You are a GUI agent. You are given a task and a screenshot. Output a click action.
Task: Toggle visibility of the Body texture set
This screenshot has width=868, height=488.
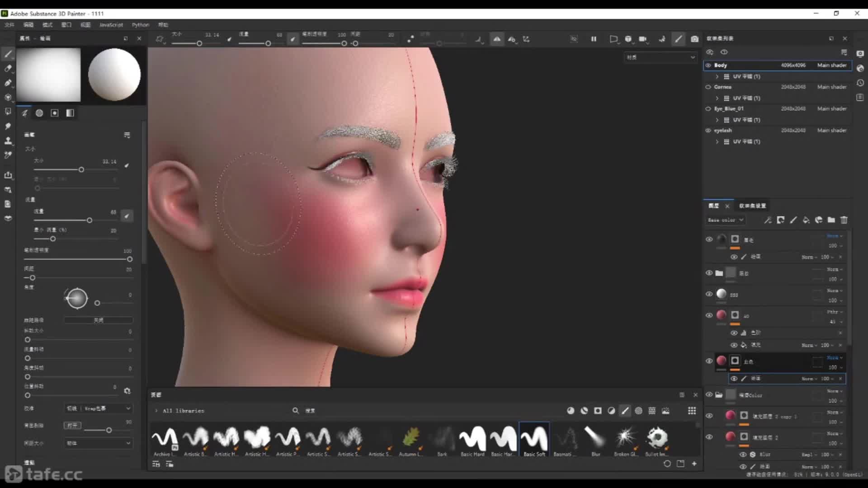pos(708,66)
